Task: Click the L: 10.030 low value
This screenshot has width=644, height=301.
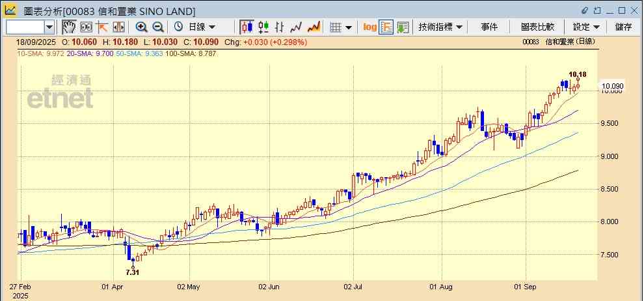Action: [161, 42]
